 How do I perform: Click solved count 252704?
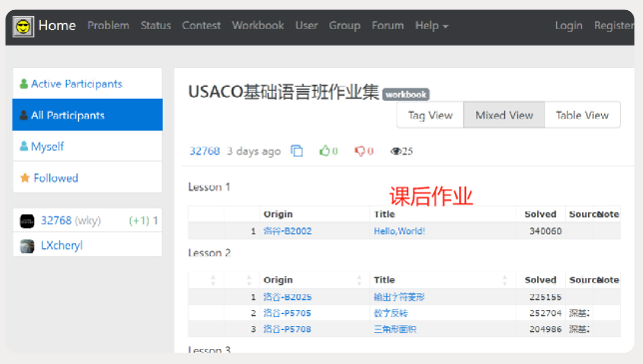pos(545,313)
